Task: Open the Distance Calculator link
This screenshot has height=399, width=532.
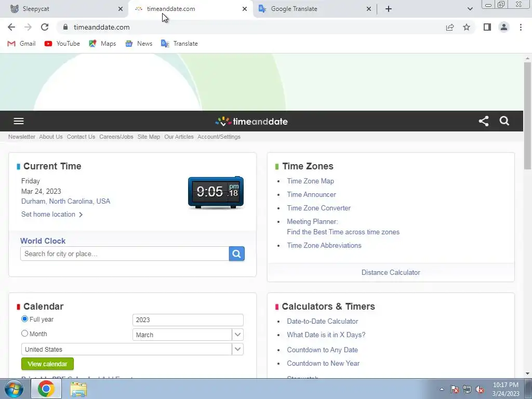Action: click(391, 272)
